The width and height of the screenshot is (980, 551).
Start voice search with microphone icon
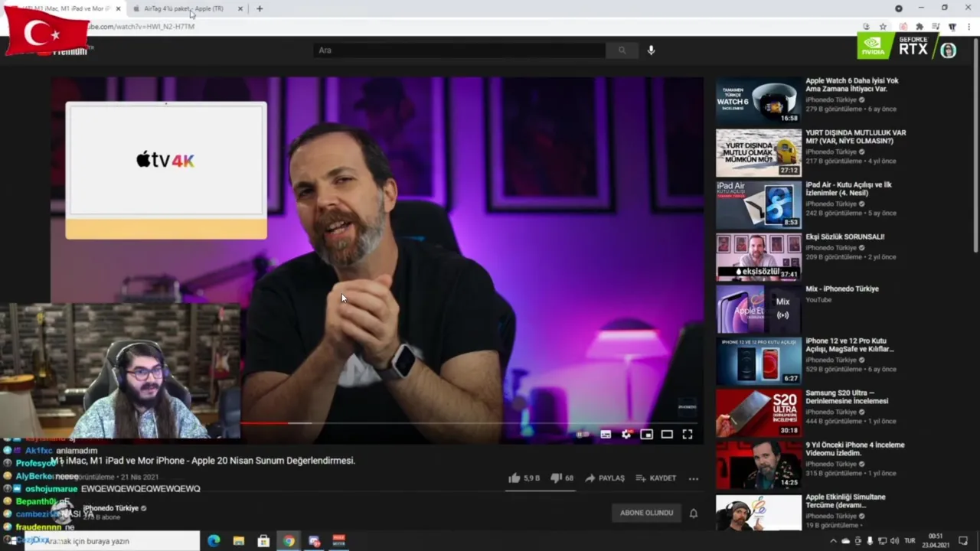tap(652, 51)
